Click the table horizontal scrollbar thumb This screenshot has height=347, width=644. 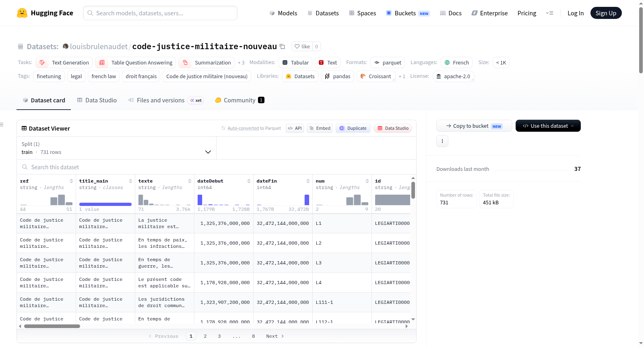tap(52, 326)
